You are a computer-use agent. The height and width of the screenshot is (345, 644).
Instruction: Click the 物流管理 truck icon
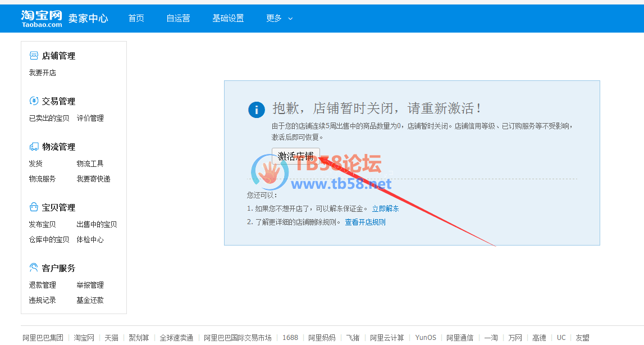[34, 147]
